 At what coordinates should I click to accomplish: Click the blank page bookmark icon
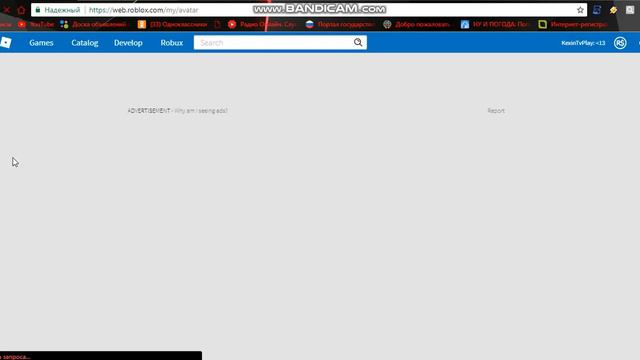click(x=218, y=24)
